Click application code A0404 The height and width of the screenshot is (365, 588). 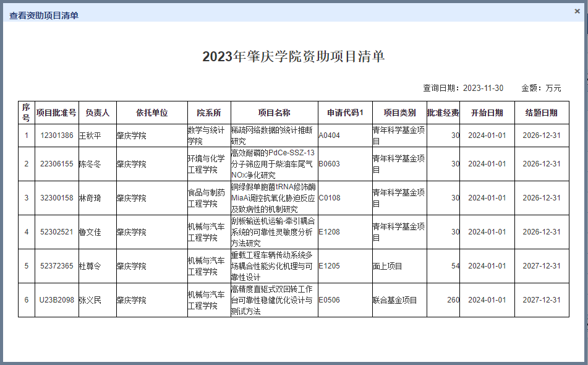tap(330, 135)
